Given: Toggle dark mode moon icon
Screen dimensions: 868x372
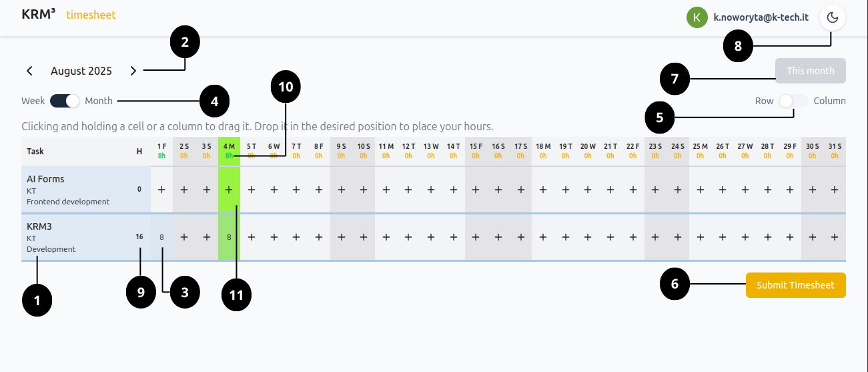Looking at the screenshot, I should point(832,17).
